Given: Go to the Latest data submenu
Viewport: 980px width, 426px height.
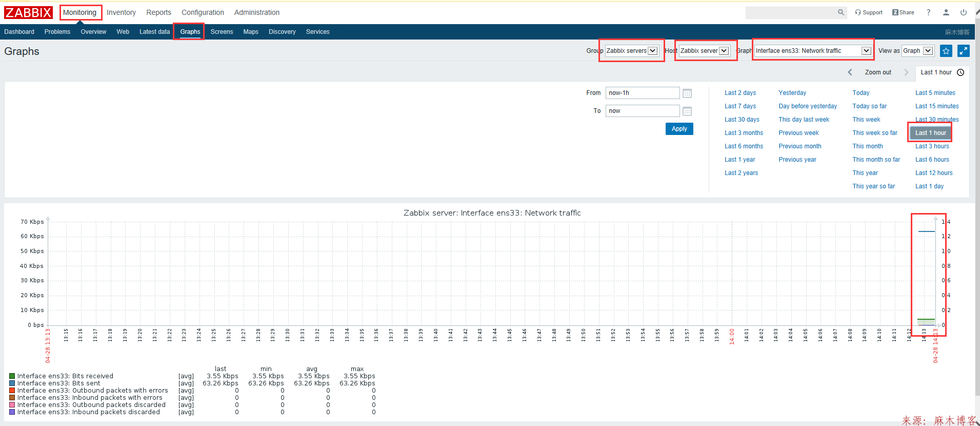Looking at the screenshot, I should point(154,32).
